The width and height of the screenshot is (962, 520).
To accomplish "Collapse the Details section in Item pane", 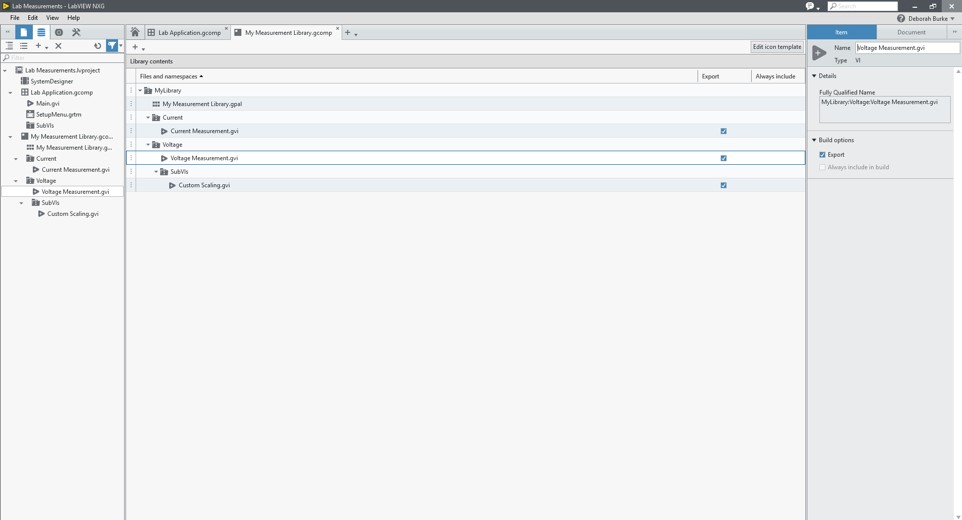I will tap(815, 75).
